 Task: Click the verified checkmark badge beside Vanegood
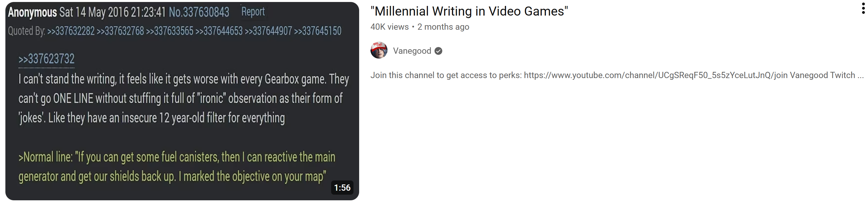click(438, 51)
